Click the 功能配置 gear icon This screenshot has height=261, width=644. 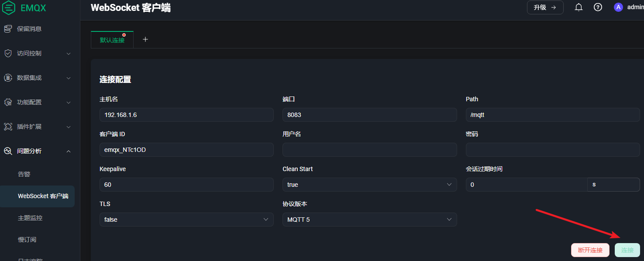pyautogui.click(x=8, y=102)
